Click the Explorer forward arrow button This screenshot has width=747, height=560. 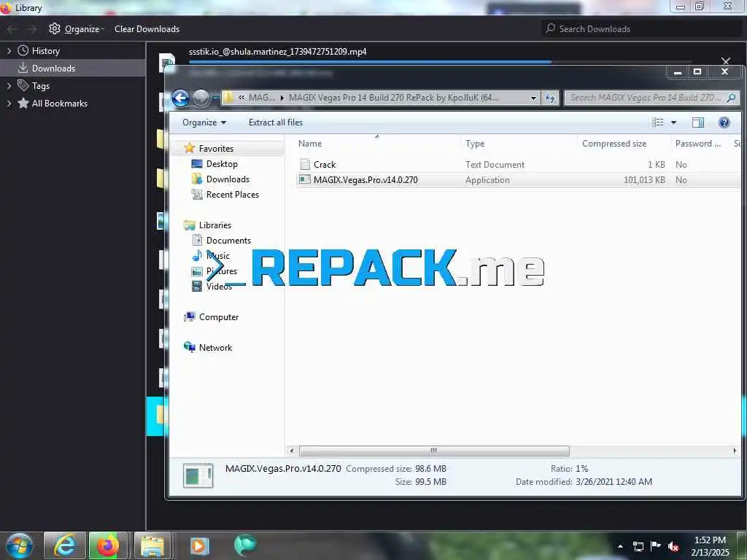pos(201,98)
